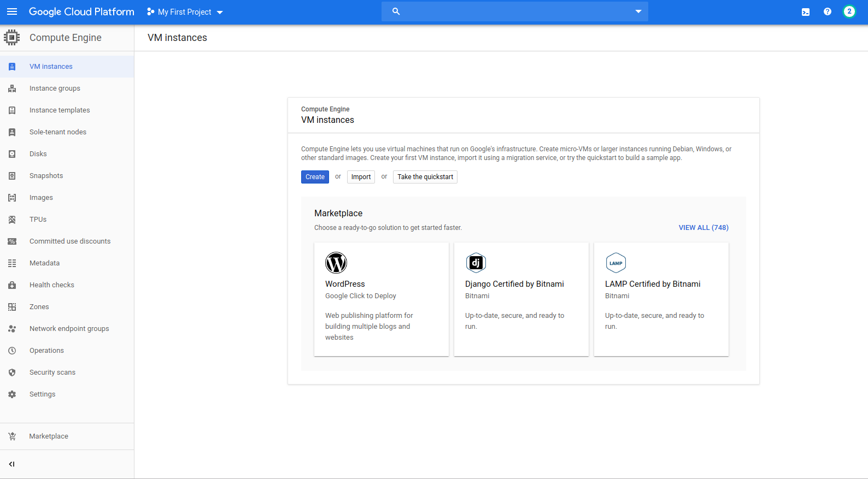Image resolution: width=868 pixels, height=479 pixels.
Task: Click the Instance templates icon
Action: [x=12, y=110]
